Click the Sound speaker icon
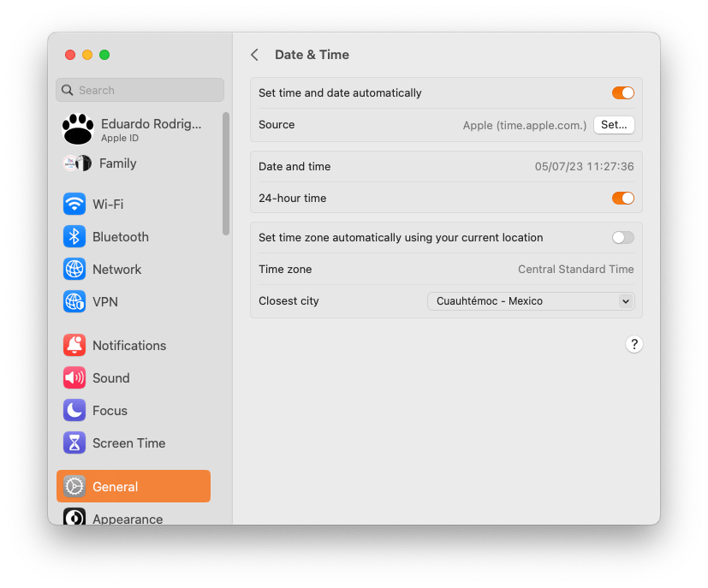The height and width of the screenshot is (588, 708). pos(74,378)
